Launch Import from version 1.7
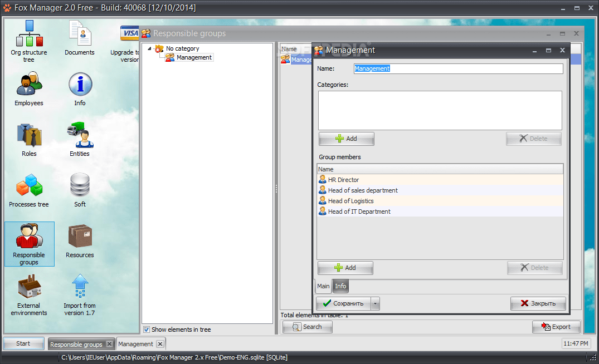This screenshot has height=364, width=599. [79, 289]
